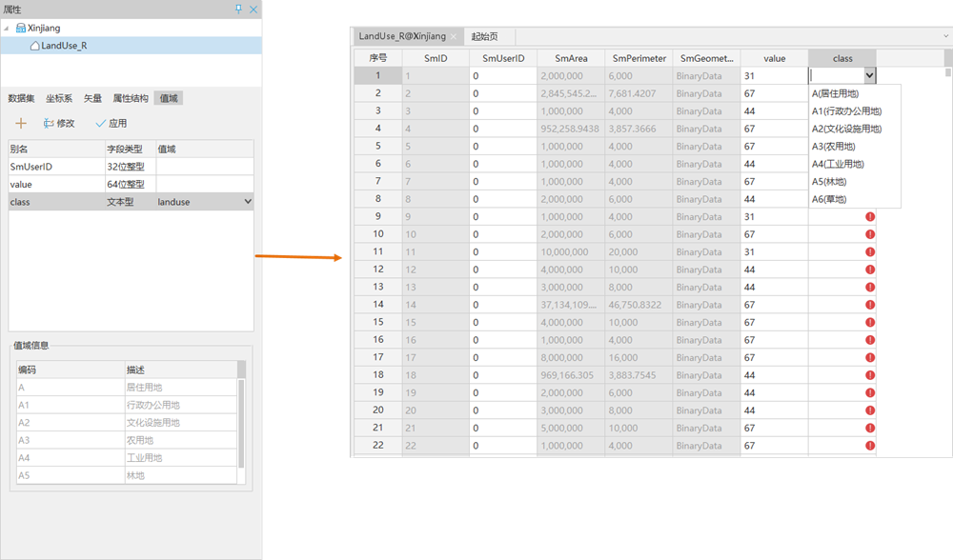Click the error icon in row 22
953x560 pixels.
point(870,446)
